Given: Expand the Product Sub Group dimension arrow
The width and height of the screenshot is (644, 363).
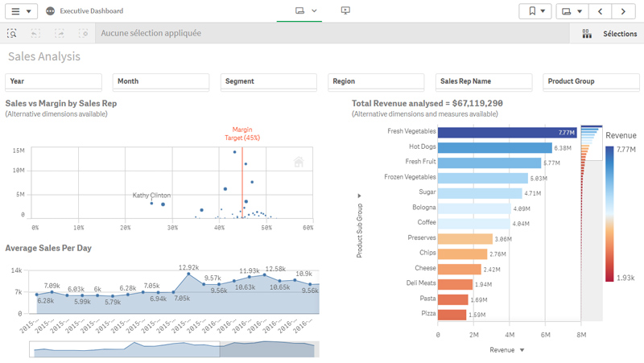Looking at the screenshot, I should (359, 196).
